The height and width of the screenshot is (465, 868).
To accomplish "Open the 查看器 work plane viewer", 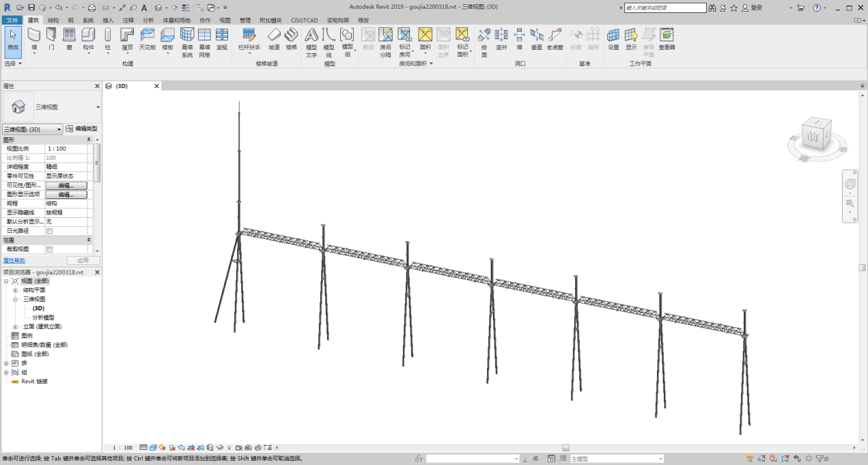I will [x=667, y=38].
